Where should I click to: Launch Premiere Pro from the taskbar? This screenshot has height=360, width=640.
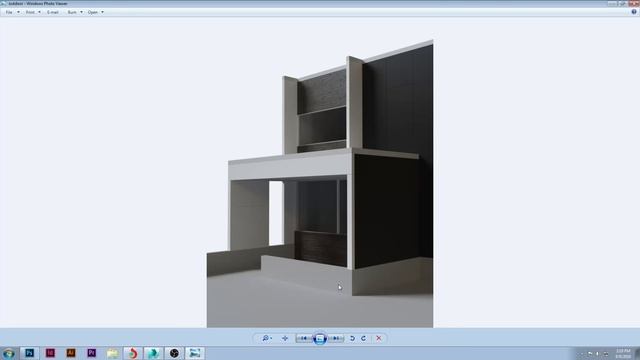(x=92, y=353)
